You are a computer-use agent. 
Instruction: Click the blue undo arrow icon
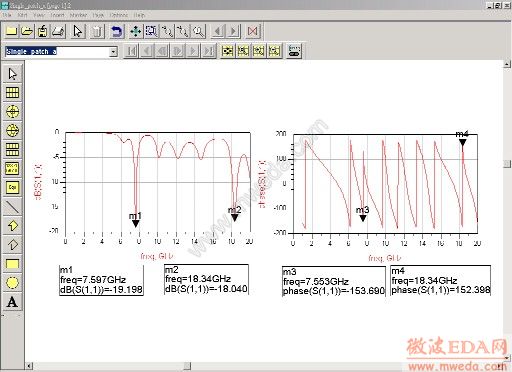(116, 31)
